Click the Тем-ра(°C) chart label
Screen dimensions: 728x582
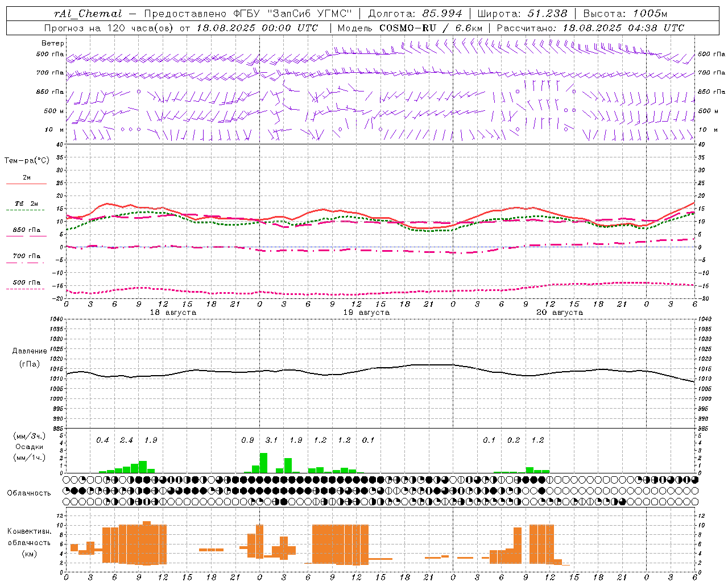point(27,161)
